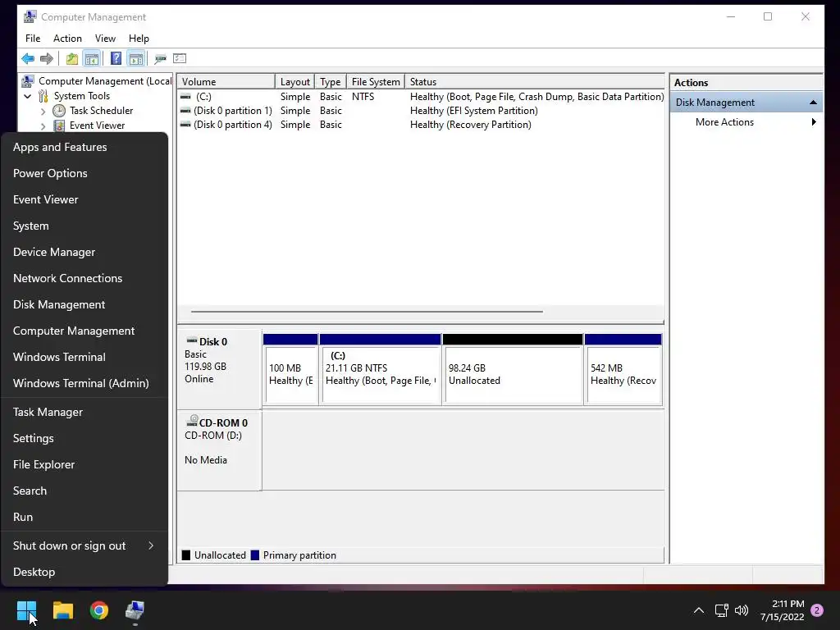Viewport: 840px width, 630px height.
Task: Click the black Unallocated legend swatch
Action: (186, 555)
